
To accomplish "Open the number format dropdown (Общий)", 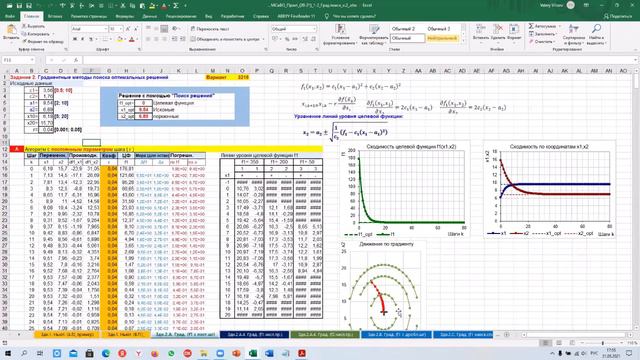I will 314,29.
